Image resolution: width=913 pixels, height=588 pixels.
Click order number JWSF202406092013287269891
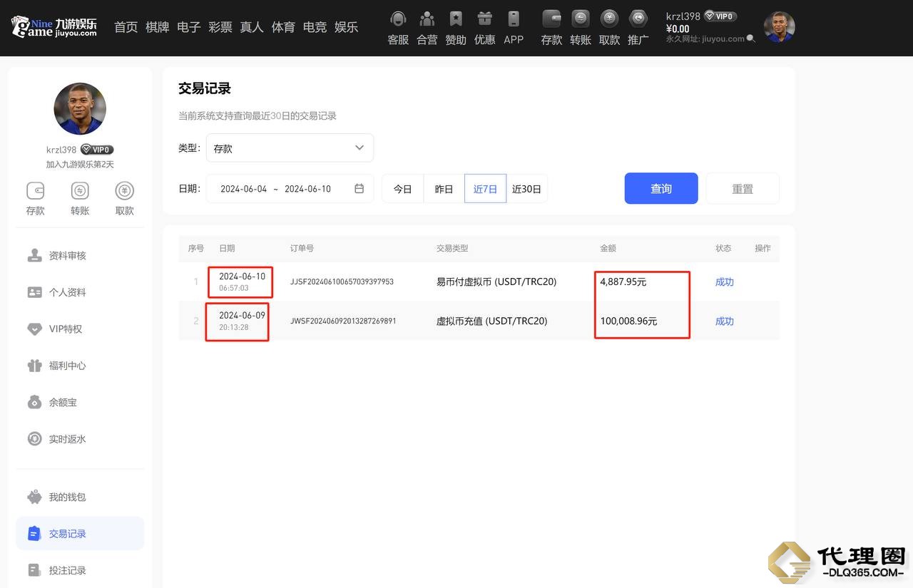343,321
